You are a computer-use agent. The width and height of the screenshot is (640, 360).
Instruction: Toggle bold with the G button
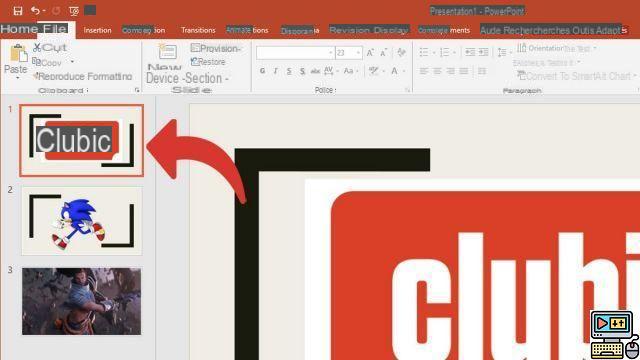(262, 71)
